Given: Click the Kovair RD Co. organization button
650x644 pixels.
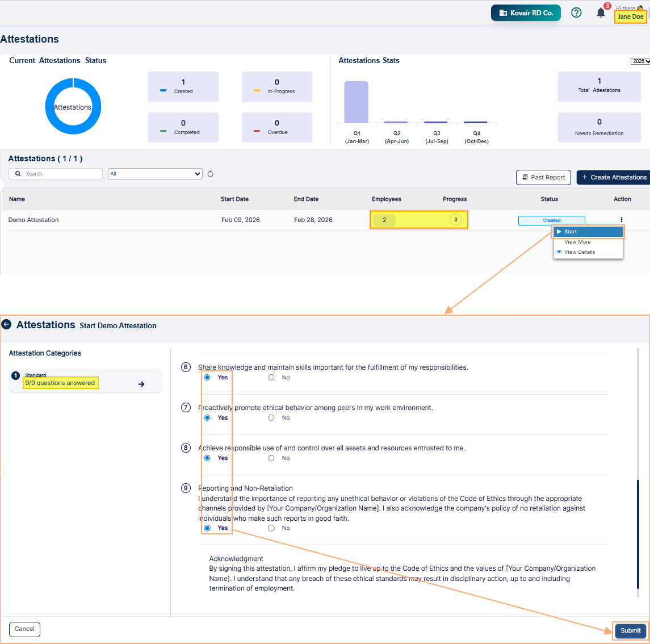Looking at the screenshot, I should [526, 13].
